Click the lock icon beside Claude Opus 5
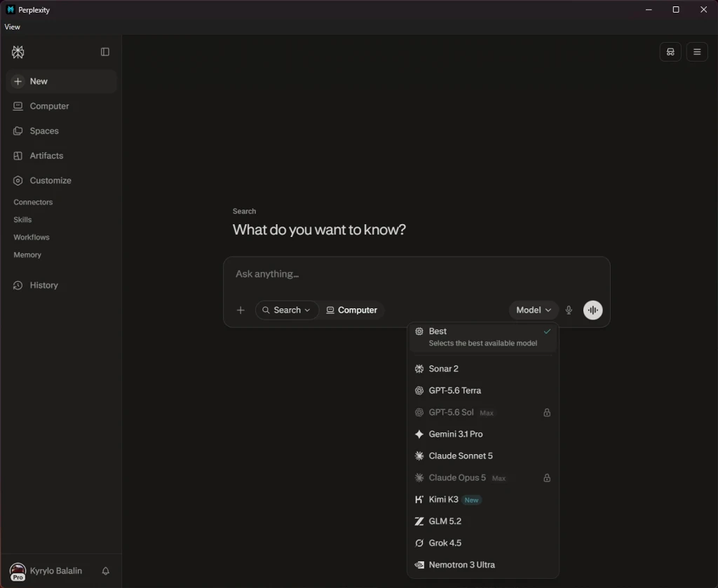718x588 pixels. point(547,478)
